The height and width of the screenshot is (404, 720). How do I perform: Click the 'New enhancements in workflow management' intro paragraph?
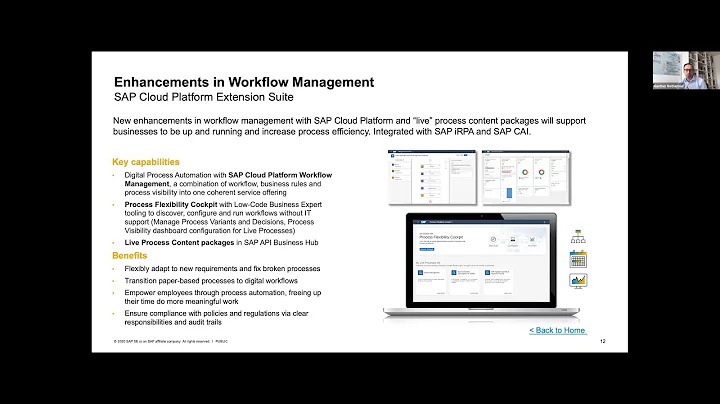pos(349,126)
